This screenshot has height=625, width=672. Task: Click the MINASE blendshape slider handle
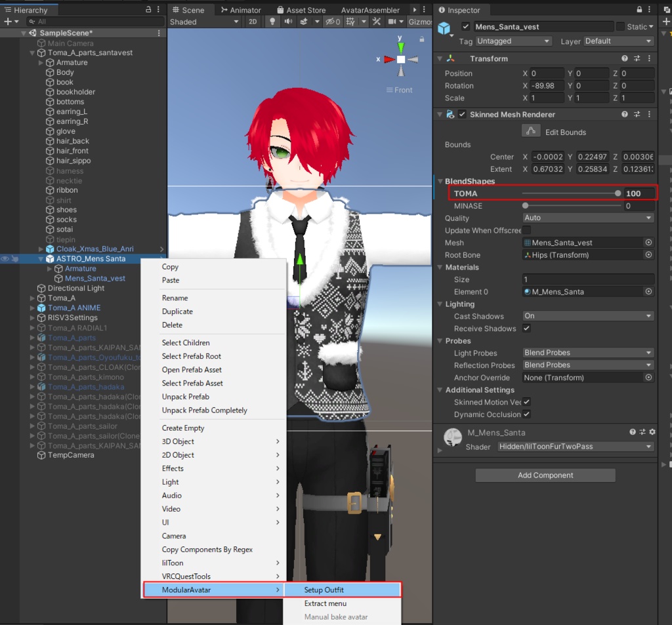tap(525, 206)
